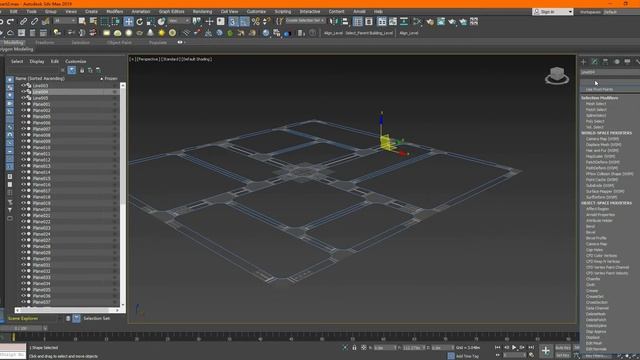The width and height of the screenshot is (640, 360).
Task: Open the Create Selection Set dropdown
Action: (x=305, y=20)
